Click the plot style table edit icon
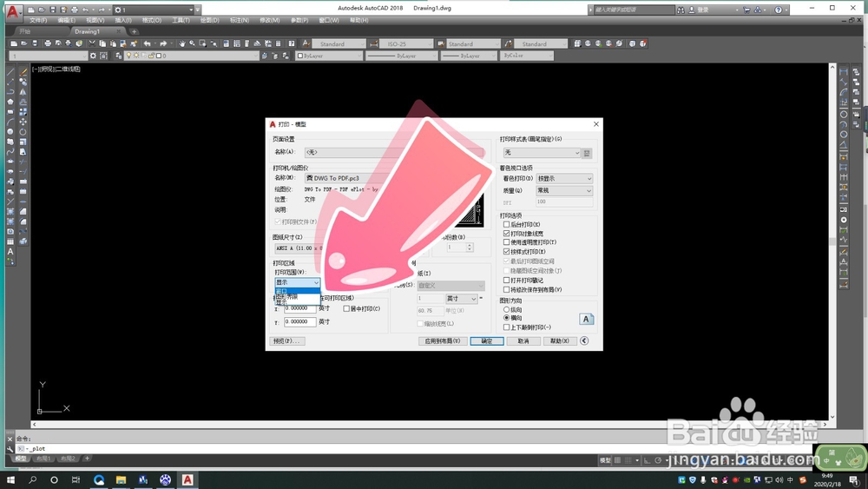The image size is (868, 489). coord(588,153)
